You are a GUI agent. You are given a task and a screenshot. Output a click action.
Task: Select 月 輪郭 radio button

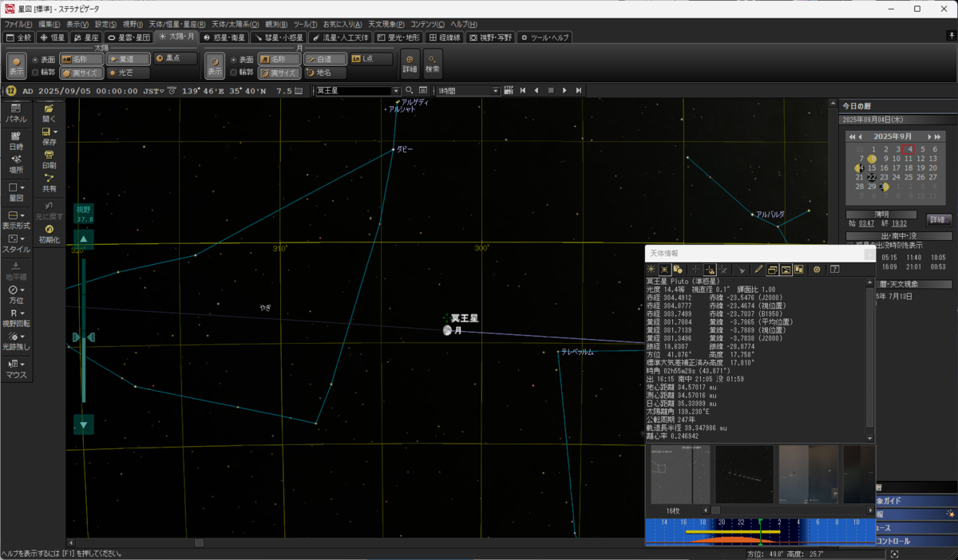(234, 73)
